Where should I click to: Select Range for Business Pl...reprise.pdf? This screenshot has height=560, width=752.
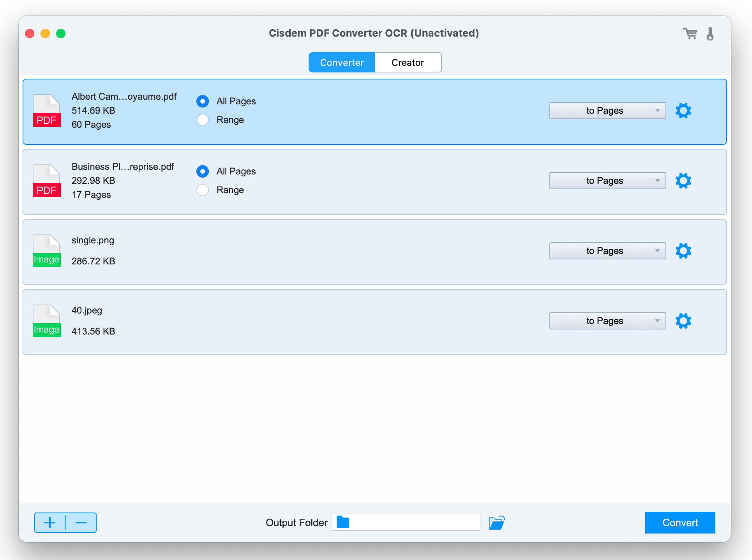point(203,190)
